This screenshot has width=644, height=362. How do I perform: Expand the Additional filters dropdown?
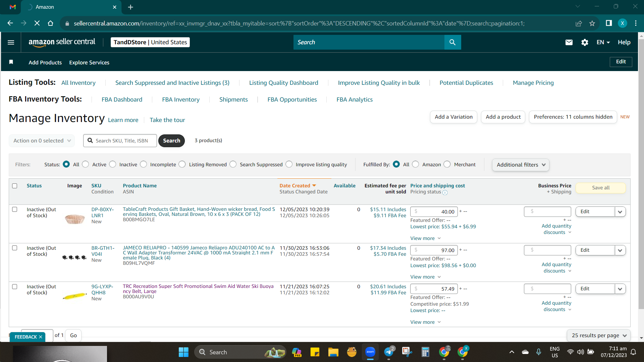tap(521, 165)
